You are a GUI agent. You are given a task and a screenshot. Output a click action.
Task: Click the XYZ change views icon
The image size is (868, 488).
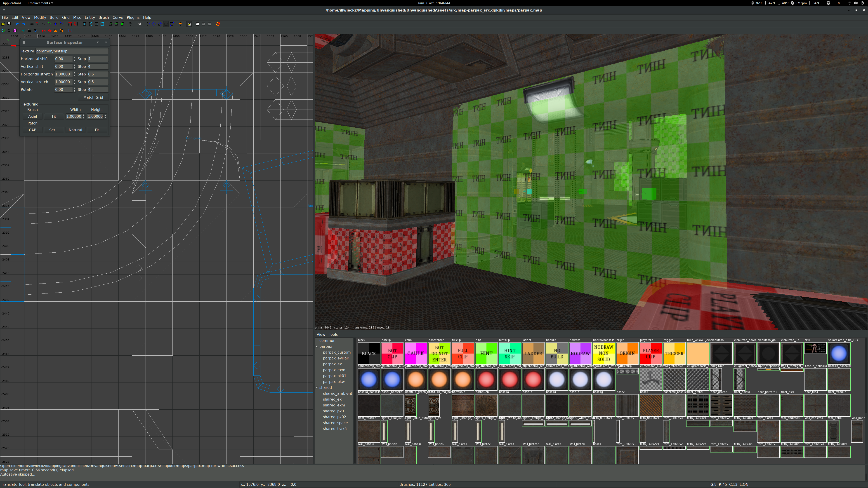[131, 24]
